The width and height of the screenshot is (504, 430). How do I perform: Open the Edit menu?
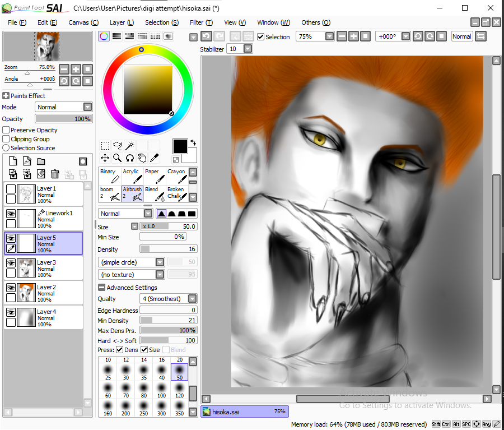47,22
